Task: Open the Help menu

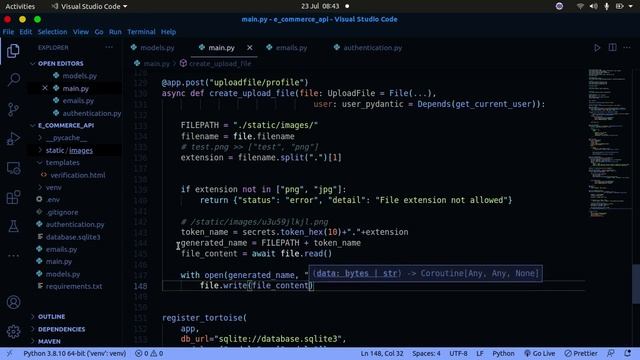Action: tap(168, 32)
